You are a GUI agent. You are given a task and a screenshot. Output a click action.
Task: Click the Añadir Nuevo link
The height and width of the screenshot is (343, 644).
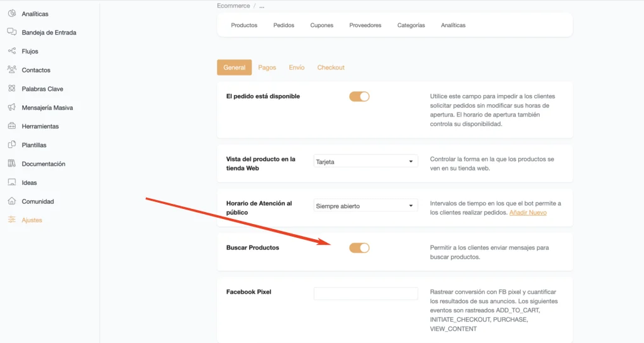tap(528, 212)
